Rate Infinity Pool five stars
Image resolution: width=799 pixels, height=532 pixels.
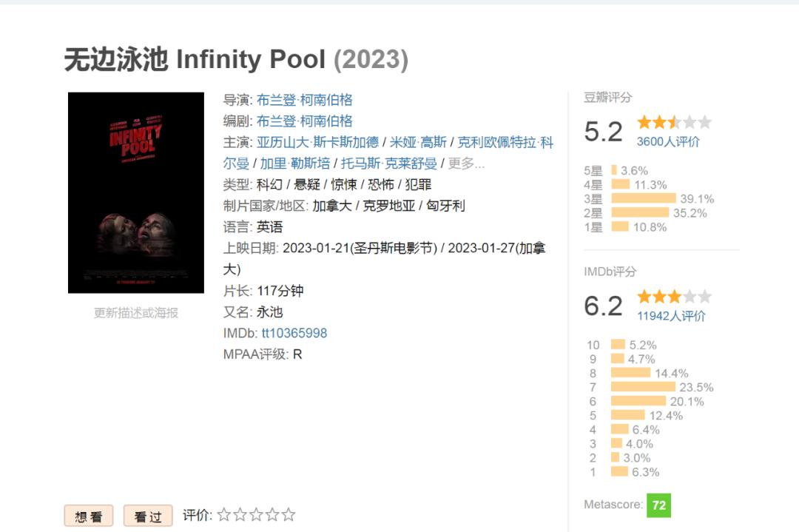(x=289, y=515)
